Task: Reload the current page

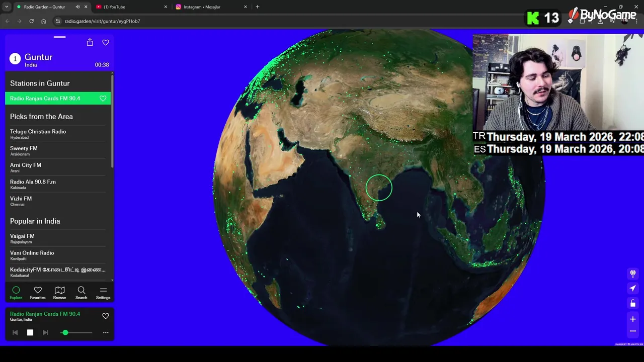Action: coord(31,21)
